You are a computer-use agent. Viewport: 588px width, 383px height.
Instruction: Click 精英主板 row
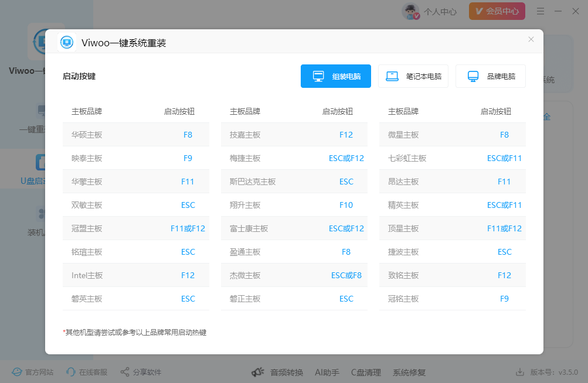(453, 205)
